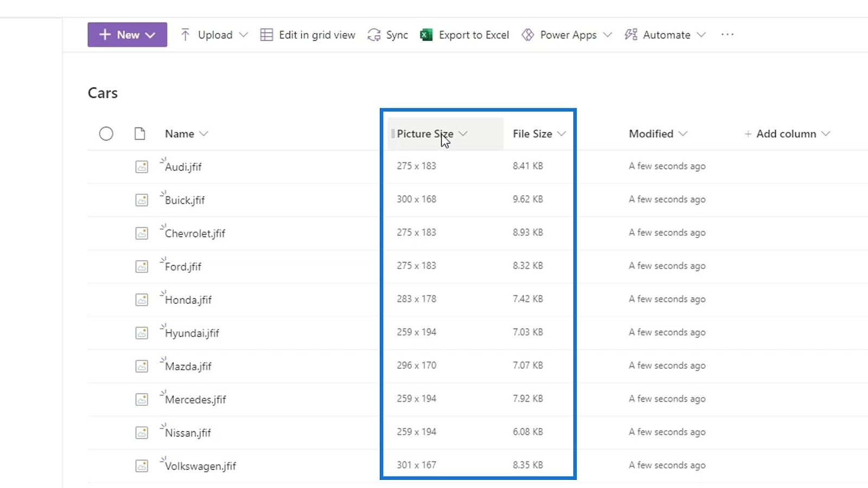Click the upload arrow icon

pos(185,35)
